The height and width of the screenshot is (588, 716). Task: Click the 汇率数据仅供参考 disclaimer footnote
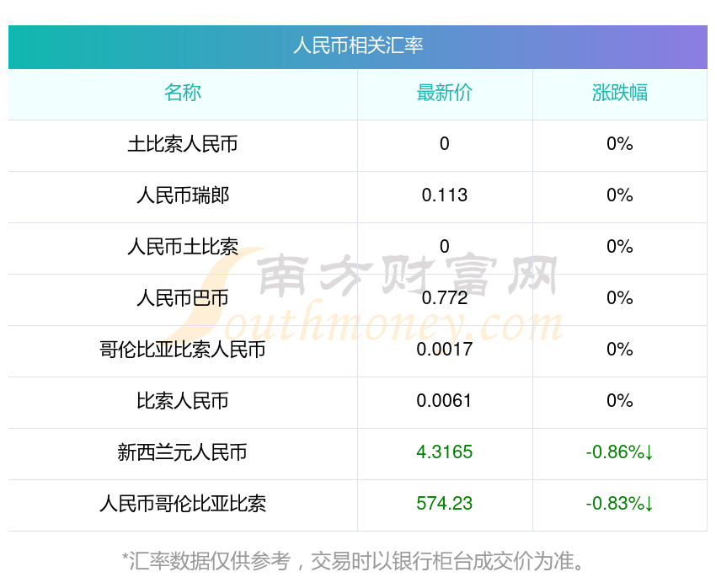pos(352,561)
